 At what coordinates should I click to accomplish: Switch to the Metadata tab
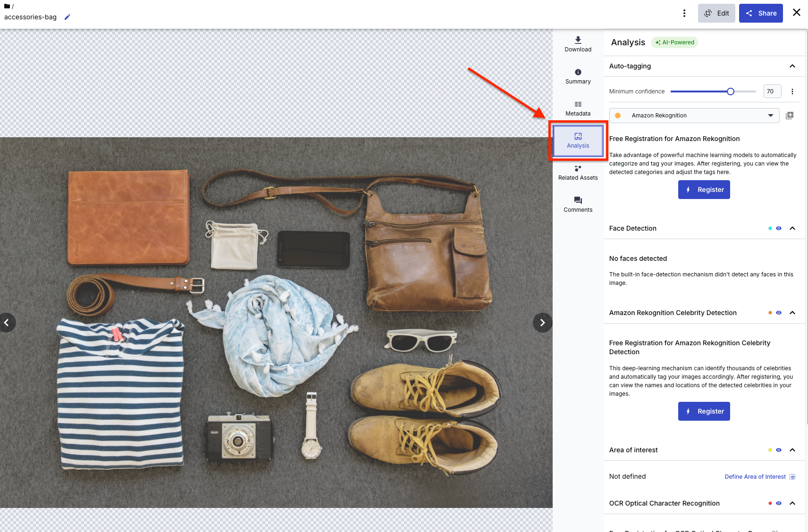(x=578, y=108)
